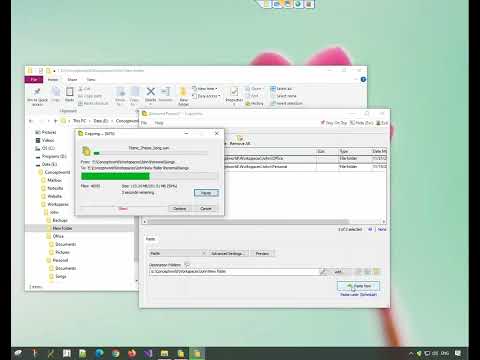Screen dimensions: 480x360
Task: Click Move to in the Explorer ribbon
Action: (120, 96)
